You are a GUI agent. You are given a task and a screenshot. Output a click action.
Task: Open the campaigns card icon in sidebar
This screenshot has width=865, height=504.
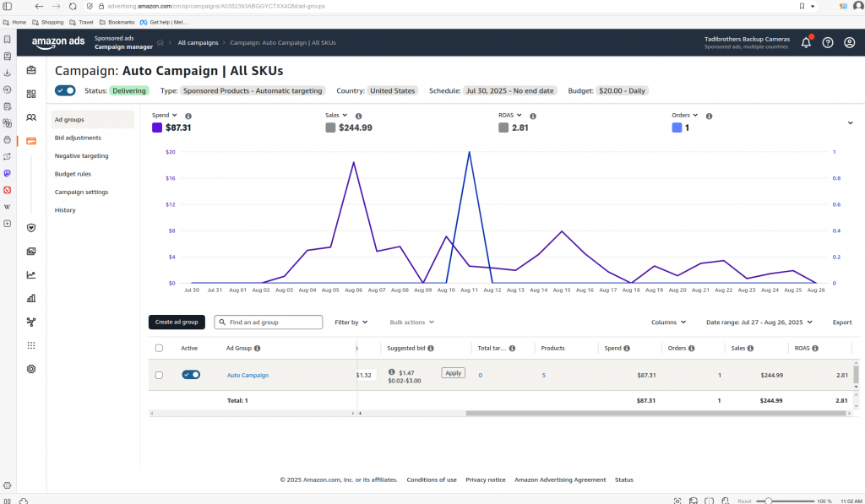coord(31,141)
